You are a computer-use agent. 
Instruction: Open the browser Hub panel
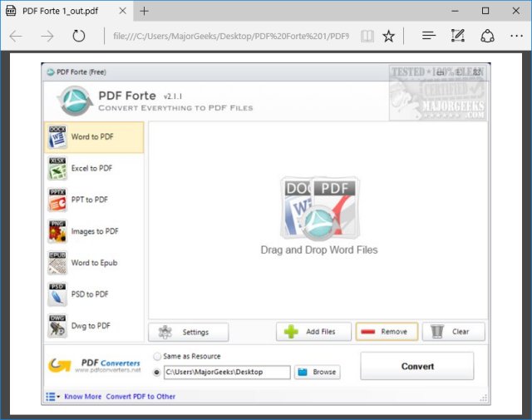429,35
